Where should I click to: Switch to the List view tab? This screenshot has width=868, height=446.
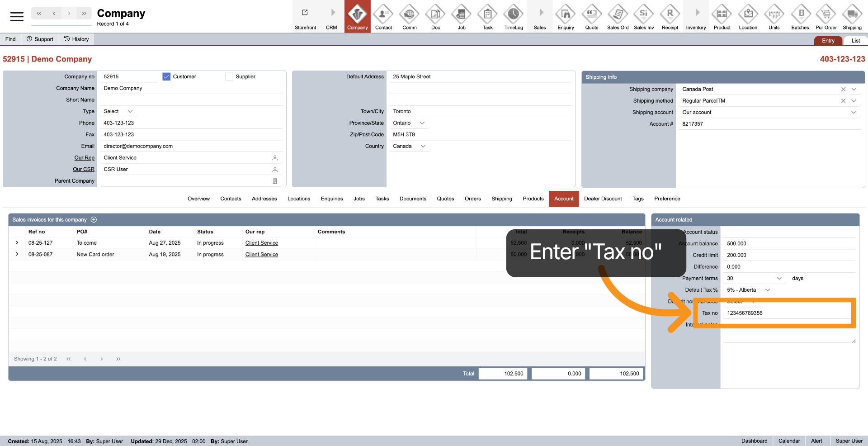(x=855, y=41)
